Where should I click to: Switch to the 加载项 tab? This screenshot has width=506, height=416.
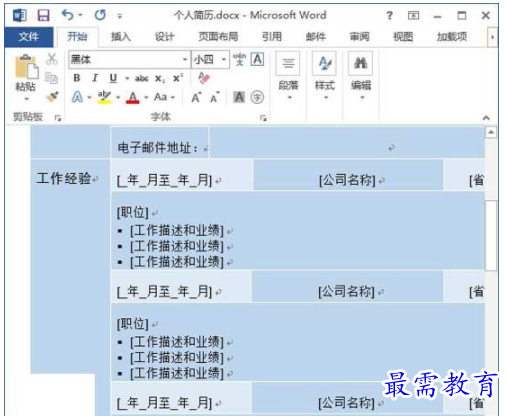point(452,36)
